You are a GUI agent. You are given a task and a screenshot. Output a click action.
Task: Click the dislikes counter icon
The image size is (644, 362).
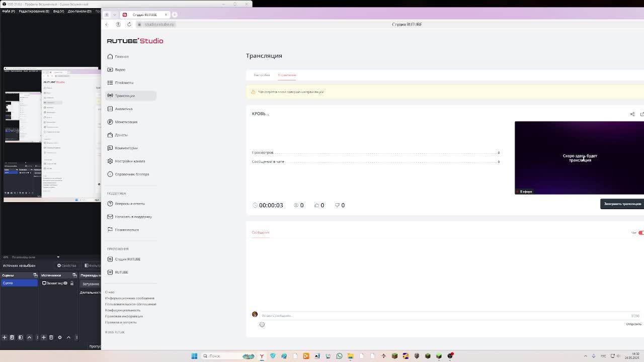tap(338, 205)
